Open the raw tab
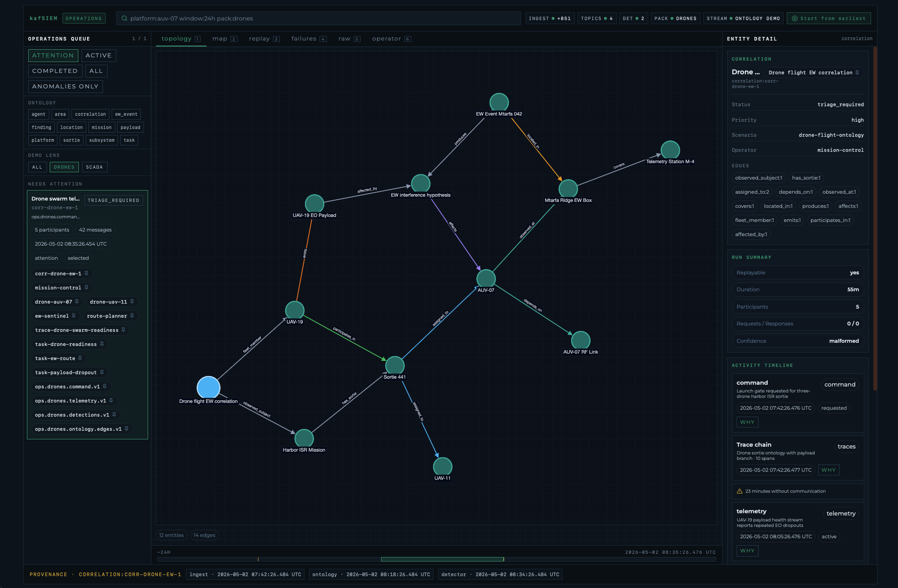 point(349,39)
